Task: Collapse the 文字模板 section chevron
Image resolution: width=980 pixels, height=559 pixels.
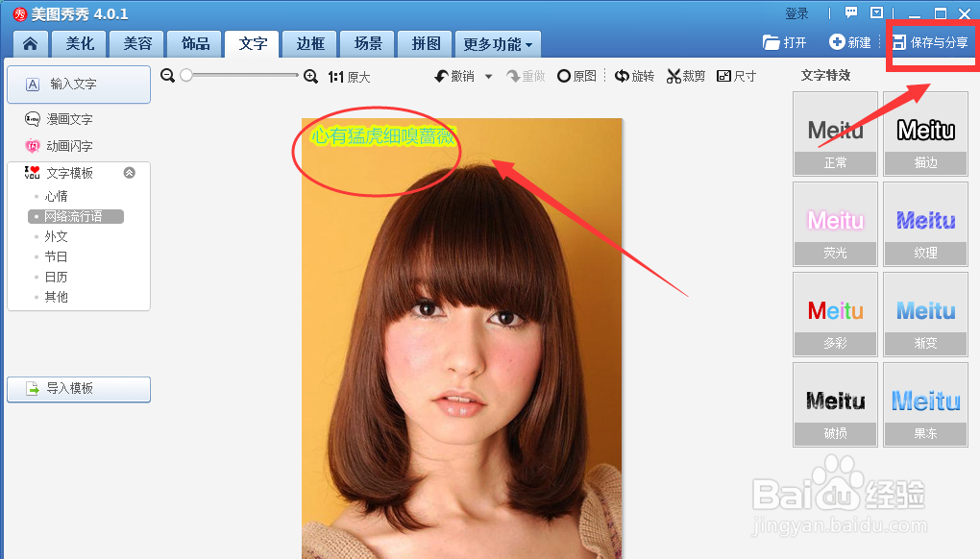Action: [130, 172]
